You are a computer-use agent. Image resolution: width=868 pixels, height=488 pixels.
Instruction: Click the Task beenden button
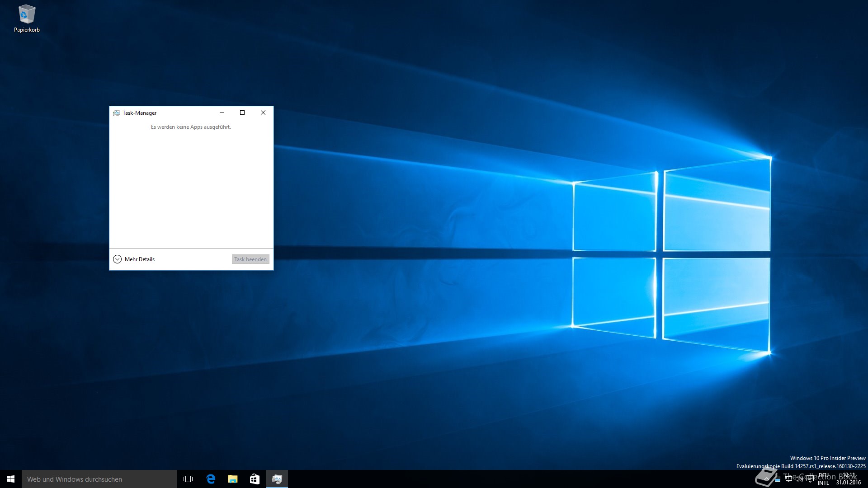coord(250,259)
